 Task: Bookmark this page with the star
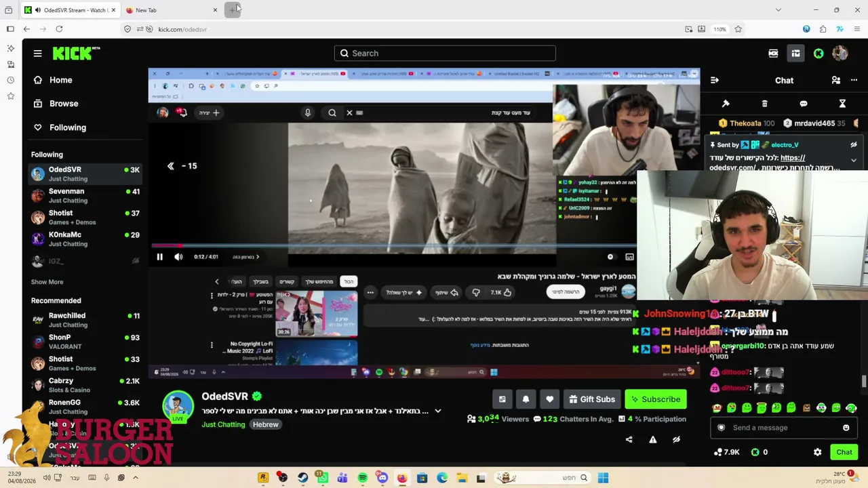point(738,29)
